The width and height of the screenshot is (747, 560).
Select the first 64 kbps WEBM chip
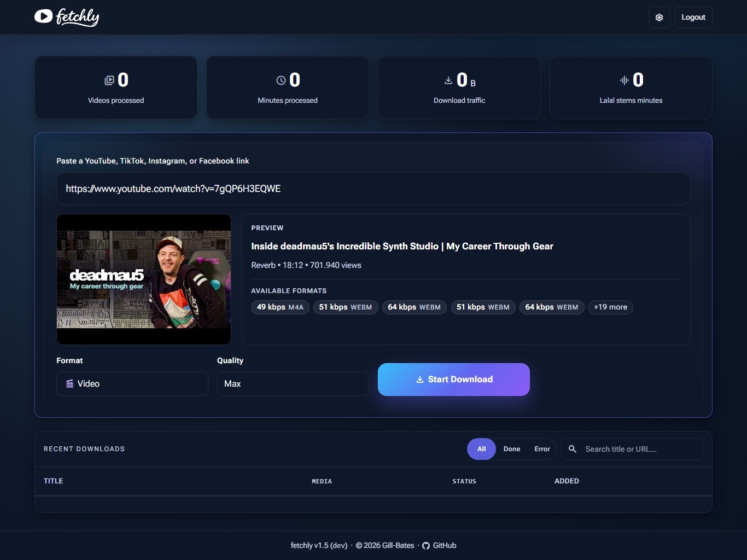point(415,307)
